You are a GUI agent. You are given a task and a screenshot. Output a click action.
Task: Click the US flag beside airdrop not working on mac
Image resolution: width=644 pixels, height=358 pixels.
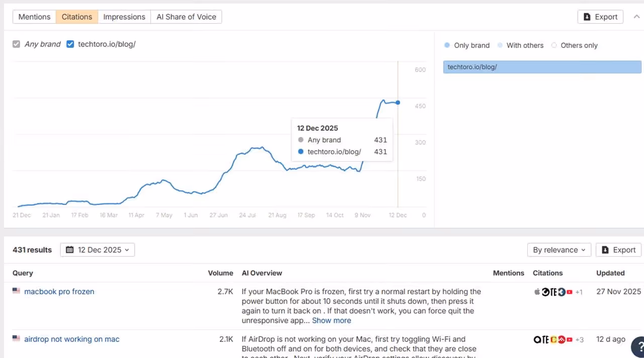(x=17, y=339)
